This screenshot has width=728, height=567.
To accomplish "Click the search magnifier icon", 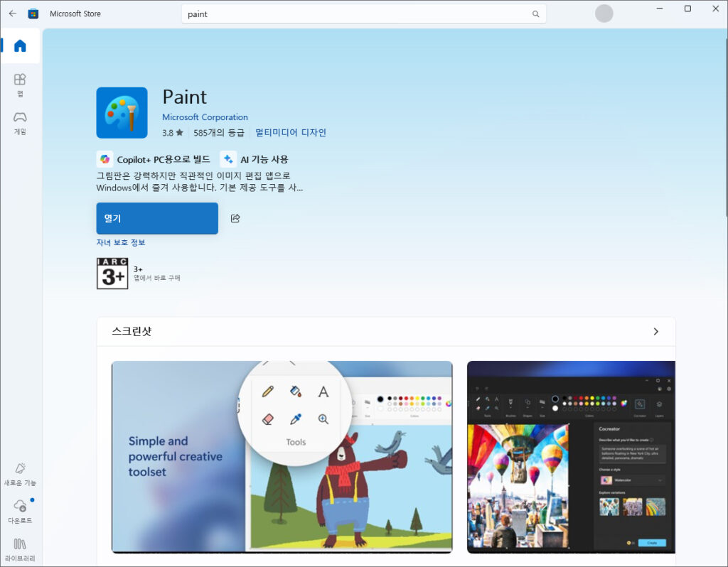I will click(535, 14).
